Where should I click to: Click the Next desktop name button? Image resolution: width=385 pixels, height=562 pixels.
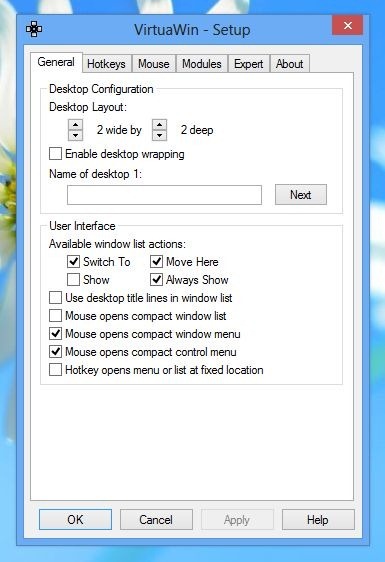301,195
